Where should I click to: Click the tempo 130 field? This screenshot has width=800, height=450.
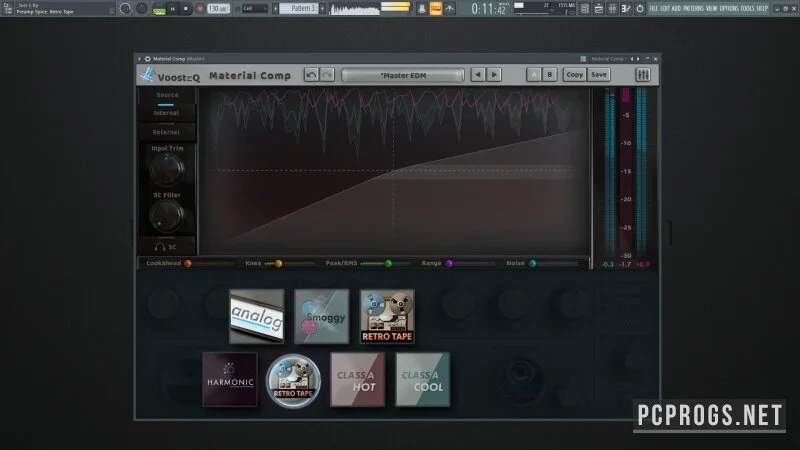218,9
